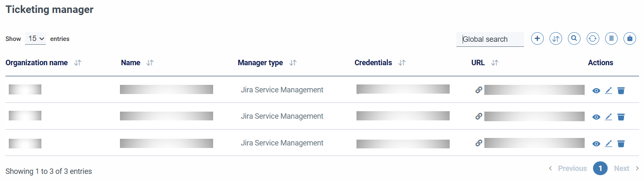Open the Show entries count dropdown

click(x=36, y=38)
